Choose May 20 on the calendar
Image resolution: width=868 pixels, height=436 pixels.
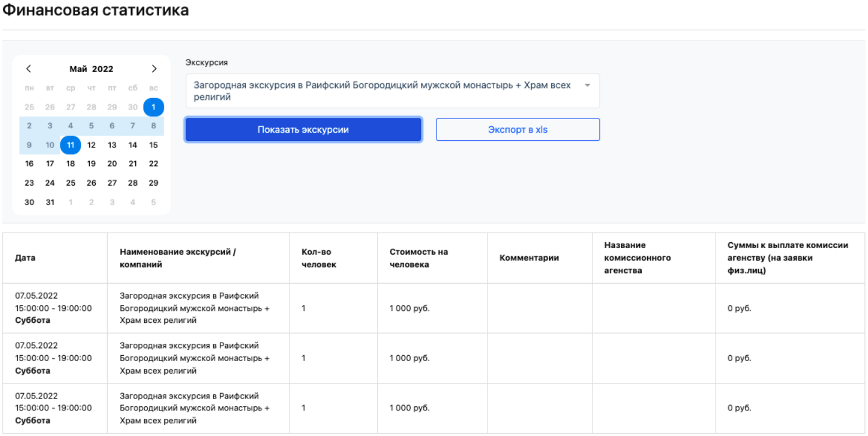click(112, 164)
